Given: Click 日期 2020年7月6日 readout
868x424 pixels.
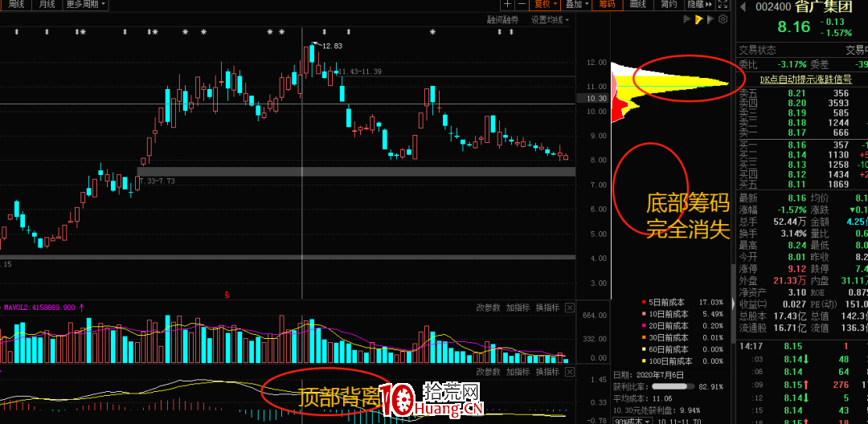Looking at the screenshot, I should pyautogui.click(x=649, y=374).
